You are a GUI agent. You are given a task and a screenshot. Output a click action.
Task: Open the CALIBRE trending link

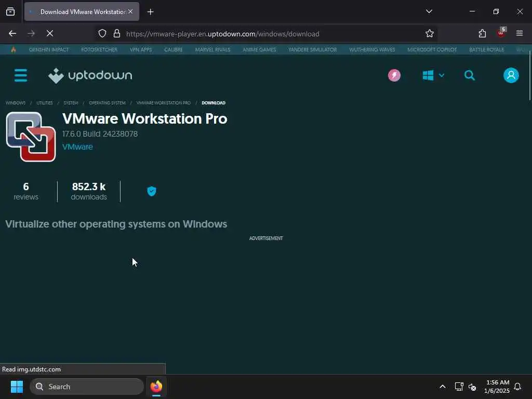pyautogui.click(x=174, y=49)
